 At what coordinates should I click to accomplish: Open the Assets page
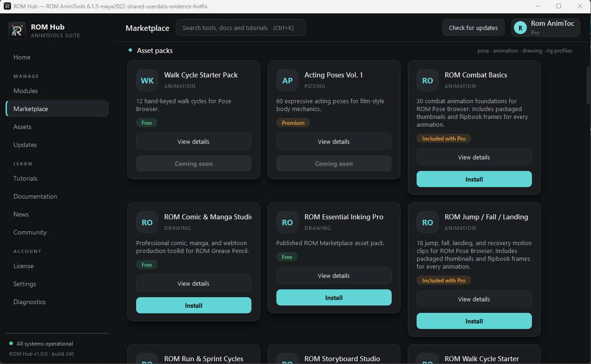[x=57, y=127]
